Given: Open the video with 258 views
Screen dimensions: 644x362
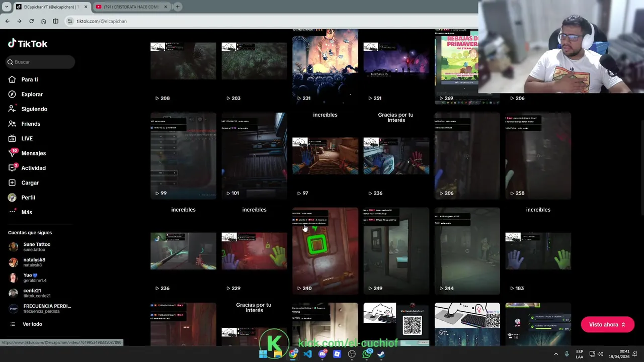Looking at the screenshot, I should [x=538, y=156].
